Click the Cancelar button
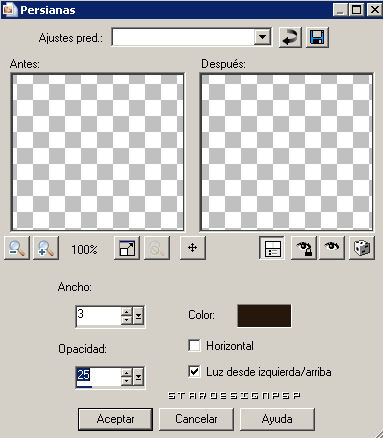Image resolution: width=383 pixels, height=438 pixels. (196, 419)
